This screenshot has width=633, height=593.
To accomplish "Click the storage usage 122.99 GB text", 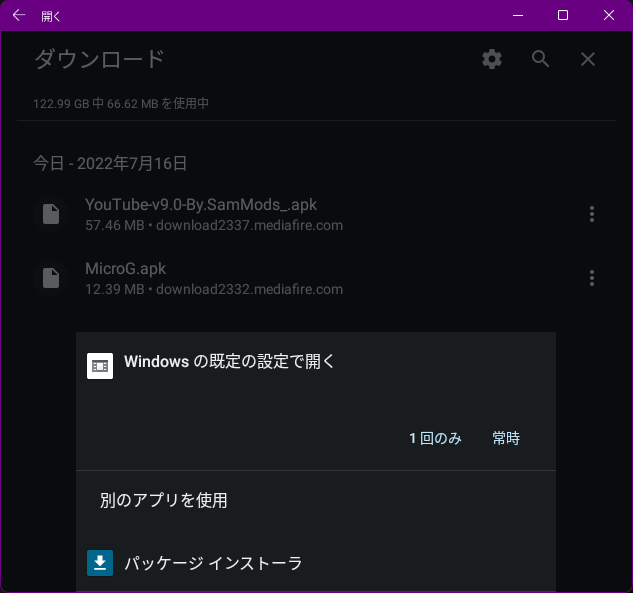I will [x=121, y=104].
